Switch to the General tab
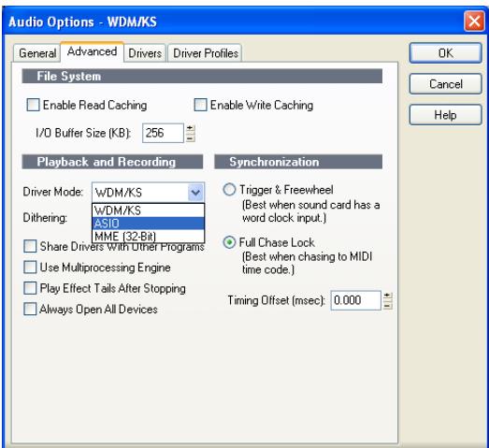 tap(36, 53)
